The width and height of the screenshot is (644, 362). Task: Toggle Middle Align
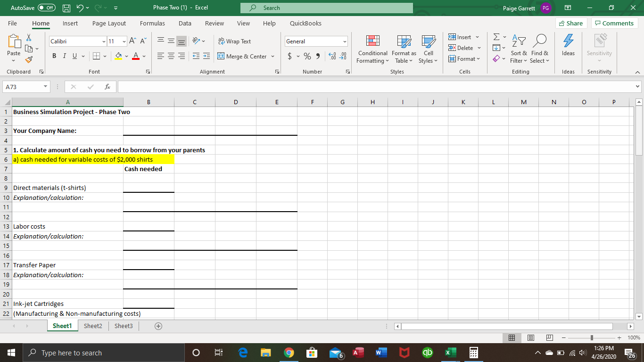click(x=172, y=41)
